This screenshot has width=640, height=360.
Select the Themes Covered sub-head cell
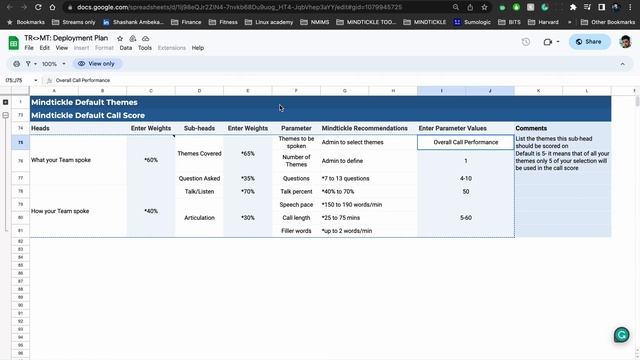tap(199, 153)
